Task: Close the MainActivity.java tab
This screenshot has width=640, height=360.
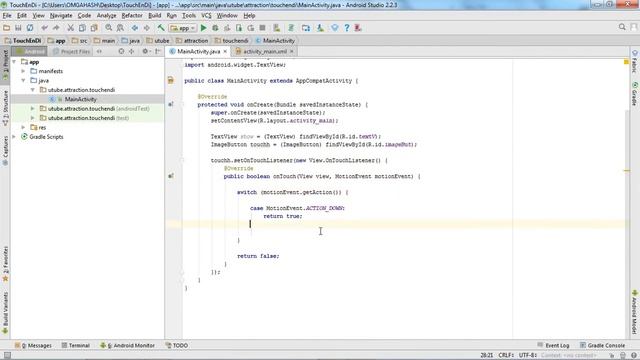Action: (225, 51)
